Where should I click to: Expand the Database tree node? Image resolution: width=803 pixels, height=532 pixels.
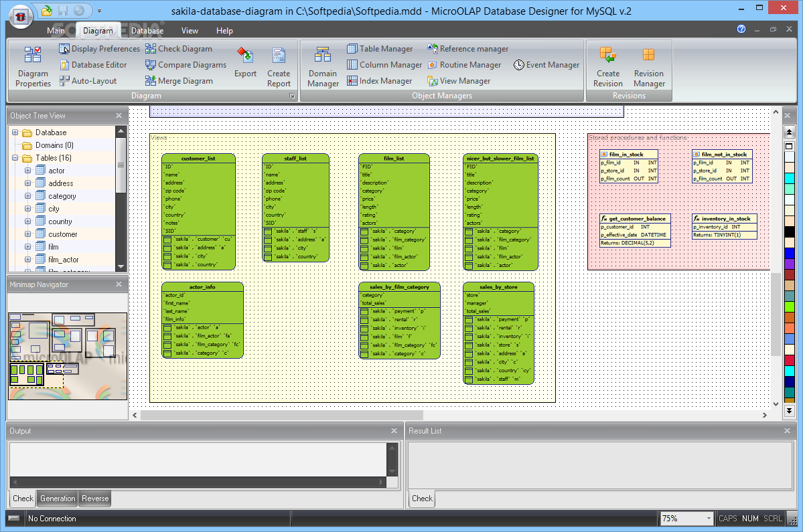pyautogui.click(x=15, y=132)
